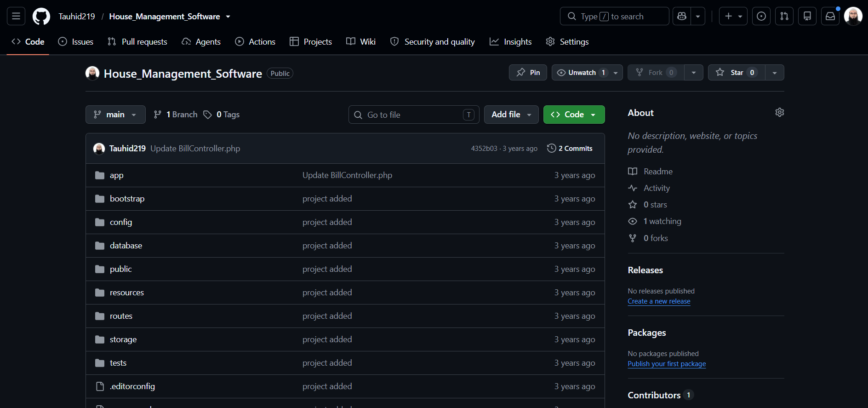Open pull requests icon in top header

point(784,16)
